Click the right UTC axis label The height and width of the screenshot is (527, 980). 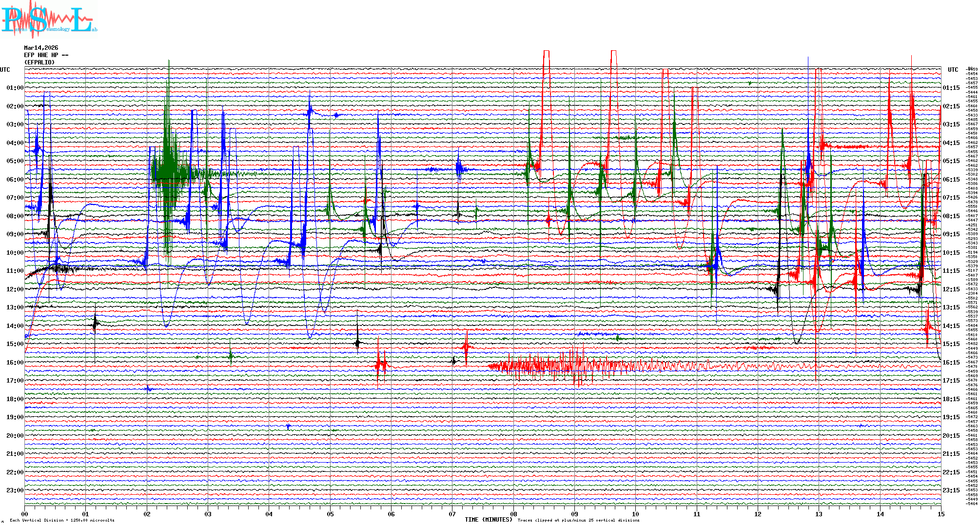click(x=953, y=70)
